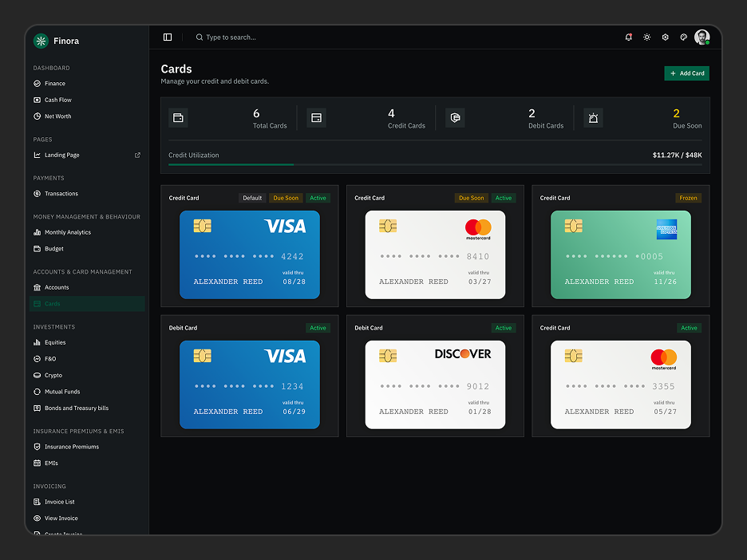This screenshot has width=747, height=560.
Task: Select the Amex card ending 0005
Action: (x=621, y=254)
